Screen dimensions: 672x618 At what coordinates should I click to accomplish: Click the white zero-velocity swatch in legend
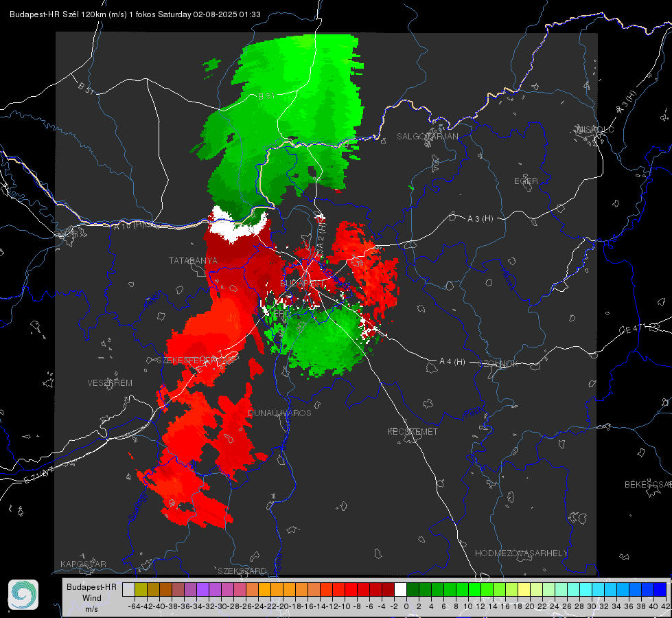(x=400, y=589)
